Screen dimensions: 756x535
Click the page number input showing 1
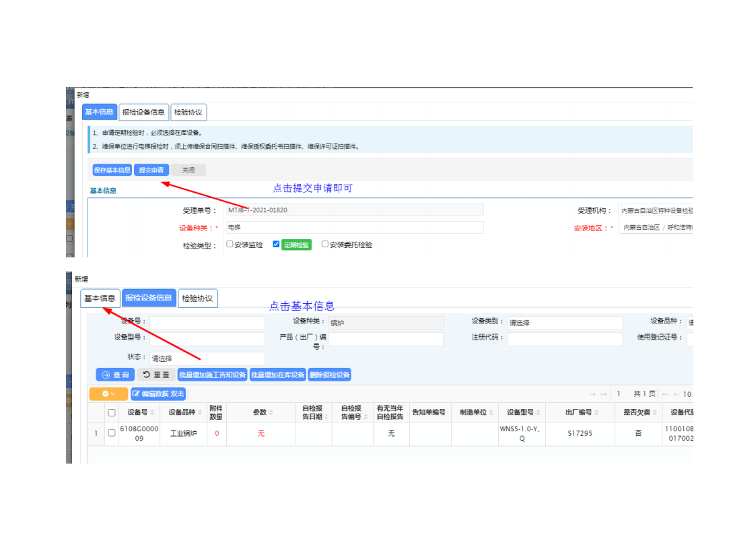(619, 394)
